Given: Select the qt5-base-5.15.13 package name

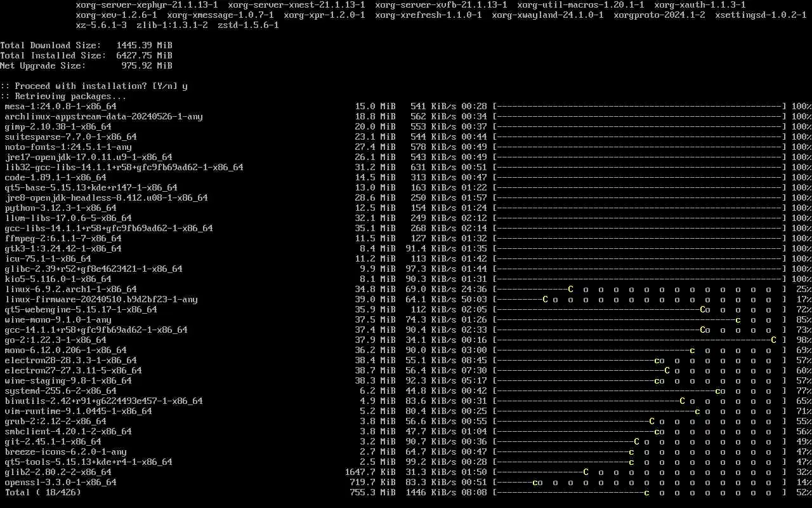Looking at the screenshot, I should coord(91,188).
